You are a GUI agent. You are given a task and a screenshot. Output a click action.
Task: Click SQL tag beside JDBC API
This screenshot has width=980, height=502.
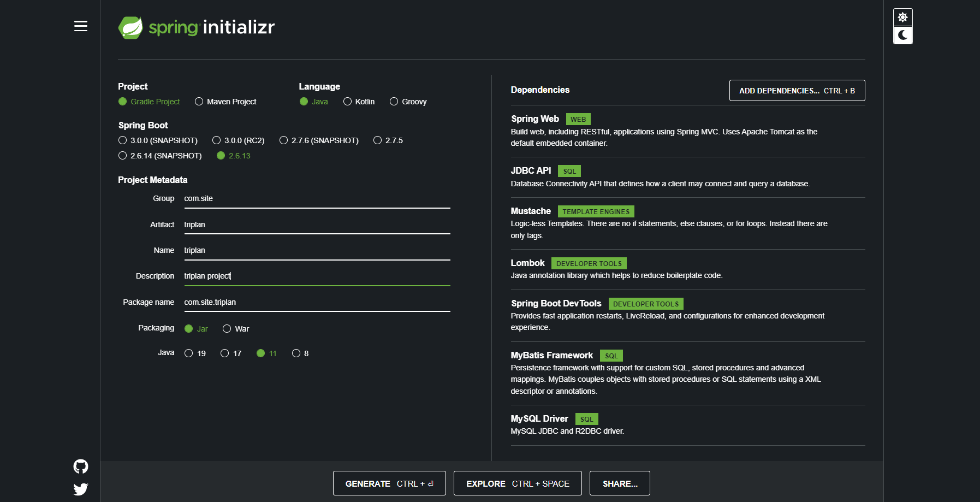569,171
